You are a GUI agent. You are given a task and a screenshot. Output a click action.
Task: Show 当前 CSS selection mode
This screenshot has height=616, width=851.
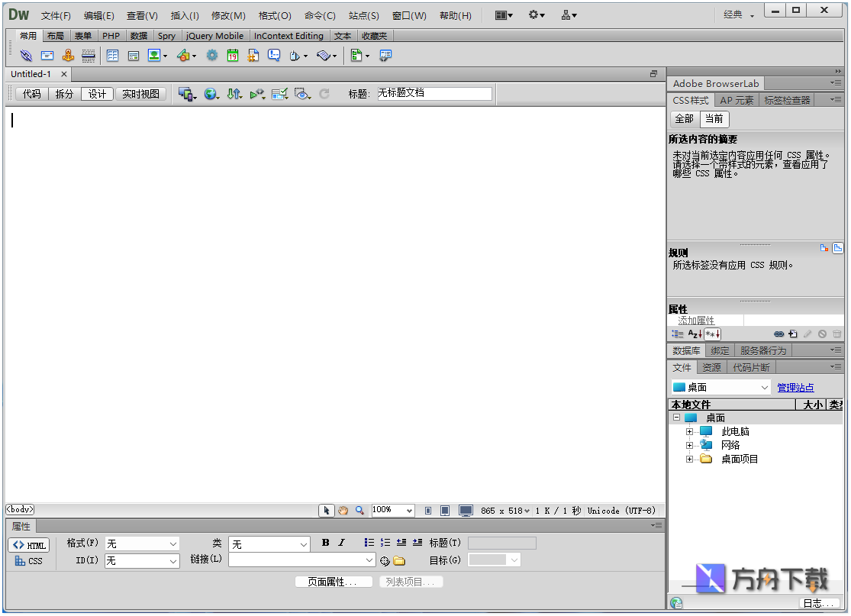pos(714,119)
